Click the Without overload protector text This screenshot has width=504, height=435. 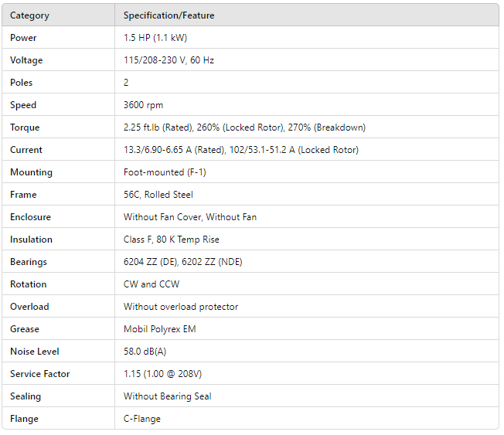181,307
